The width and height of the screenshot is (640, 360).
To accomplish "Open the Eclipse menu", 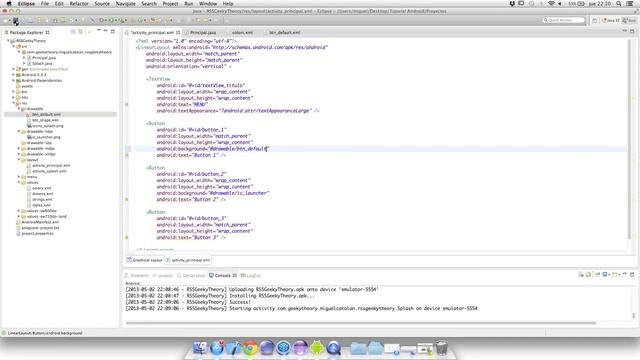I will [x=26, y=4].
